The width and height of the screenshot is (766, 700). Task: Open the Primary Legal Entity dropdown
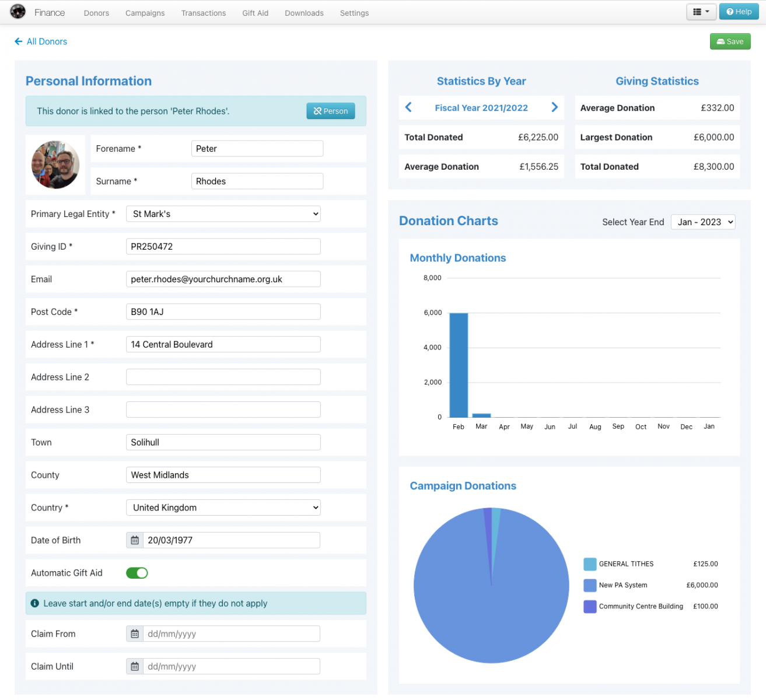(x=223, y=213)
